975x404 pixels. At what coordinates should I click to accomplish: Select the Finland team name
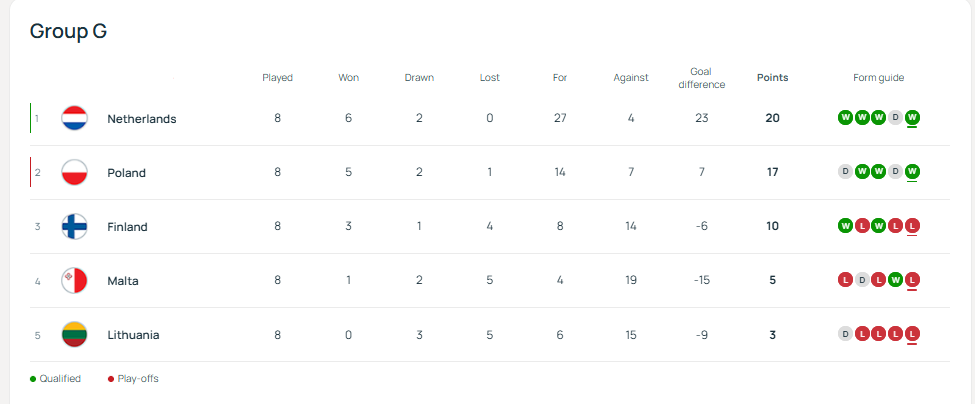tap(128, 227)
